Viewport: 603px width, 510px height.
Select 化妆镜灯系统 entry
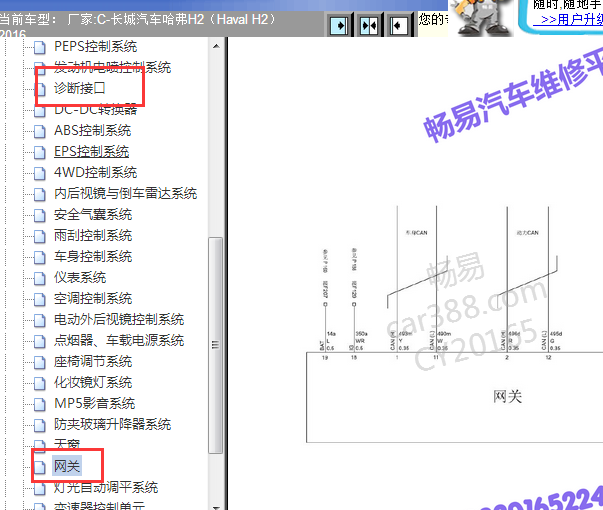point(93,382)
